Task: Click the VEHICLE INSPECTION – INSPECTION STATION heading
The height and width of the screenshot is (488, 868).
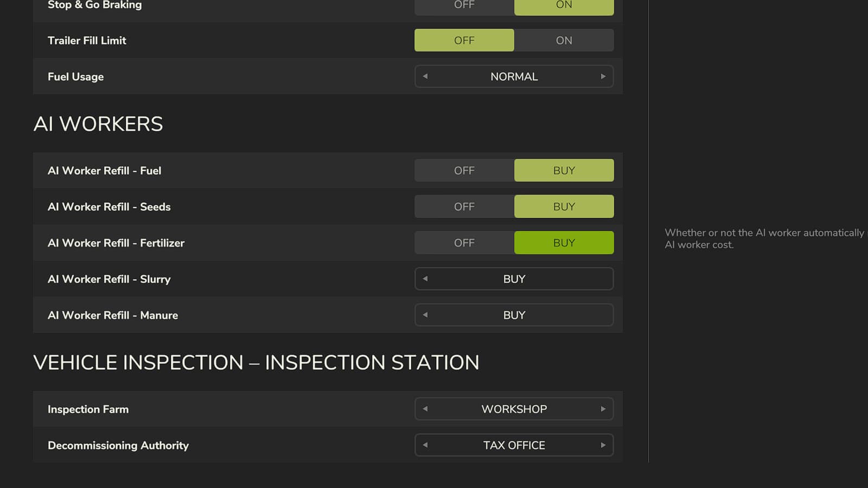Action: click(x=256, y=362)
